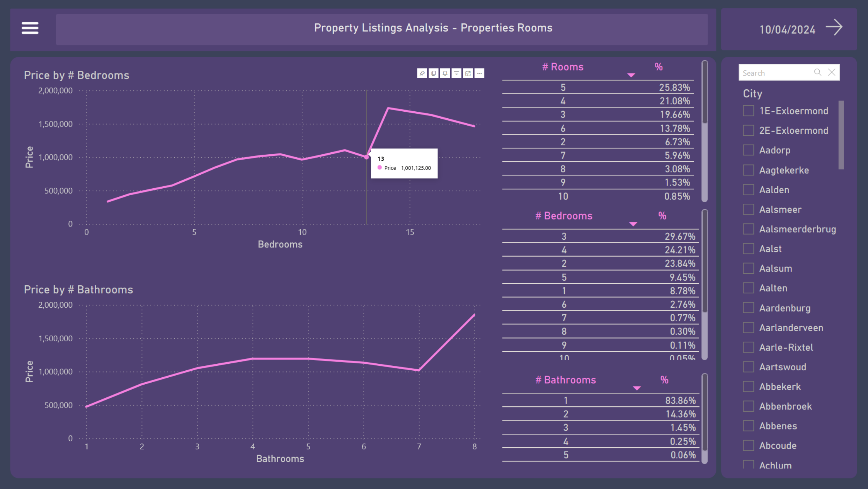This screenshot has width=868, height=489.
Task: Click the next page arrow icon
Action: [834, 27]
